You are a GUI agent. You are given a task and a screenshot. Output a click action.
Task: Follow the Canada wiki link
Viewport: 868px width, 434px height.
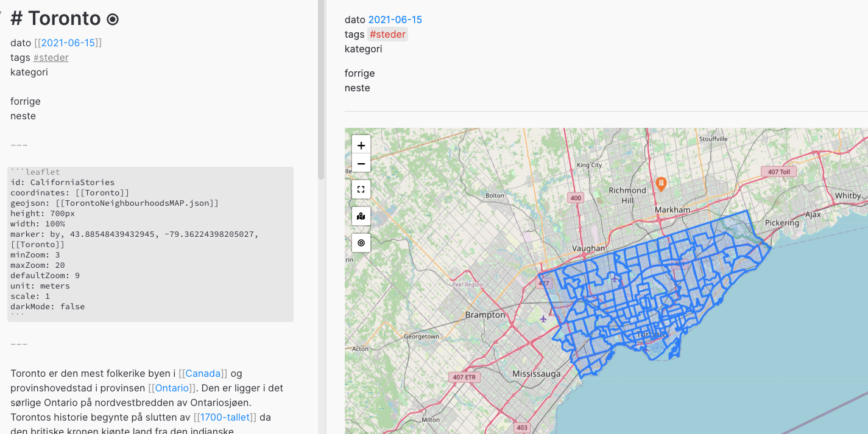tap(203, 373)
